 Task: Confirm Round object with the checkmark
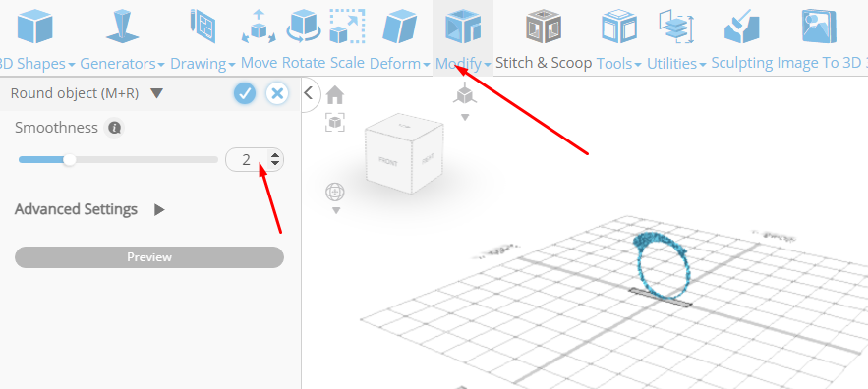click(x=245, y=93)
